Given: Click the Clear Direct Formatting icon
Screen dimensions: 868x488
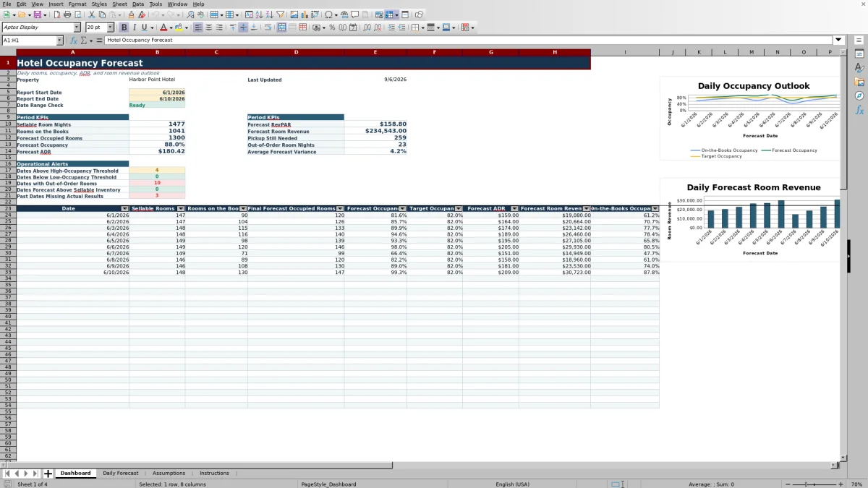Looking at the screenshot, I should (x=142, y=14).
